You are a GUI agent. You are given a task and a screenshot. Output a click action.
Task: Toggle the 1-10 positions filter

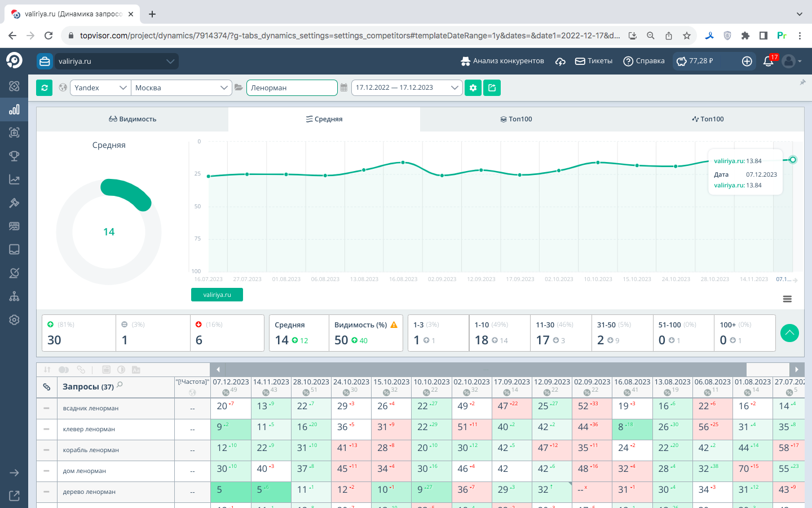tap(500, 333)
